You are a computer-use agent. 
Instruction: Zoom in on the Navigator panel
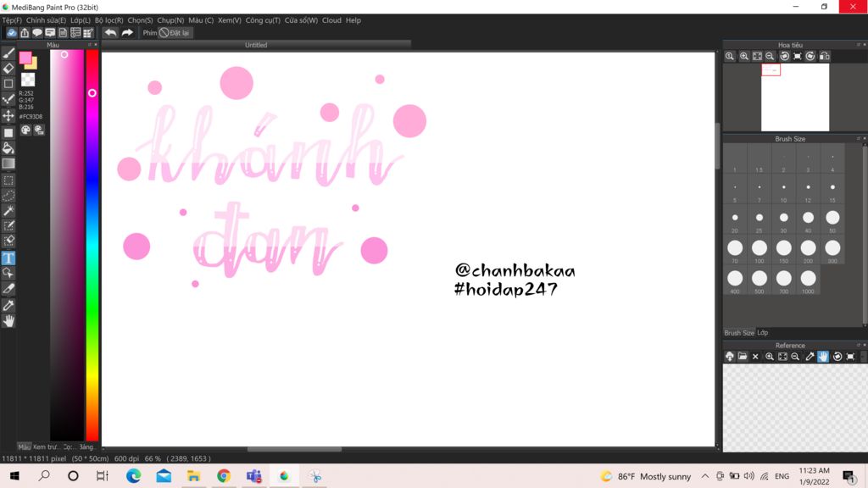(x=743, y=56)
